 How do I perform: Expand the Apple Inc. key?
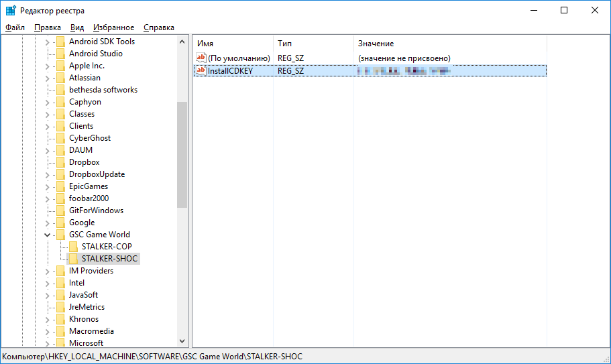[x=47, y=66]
